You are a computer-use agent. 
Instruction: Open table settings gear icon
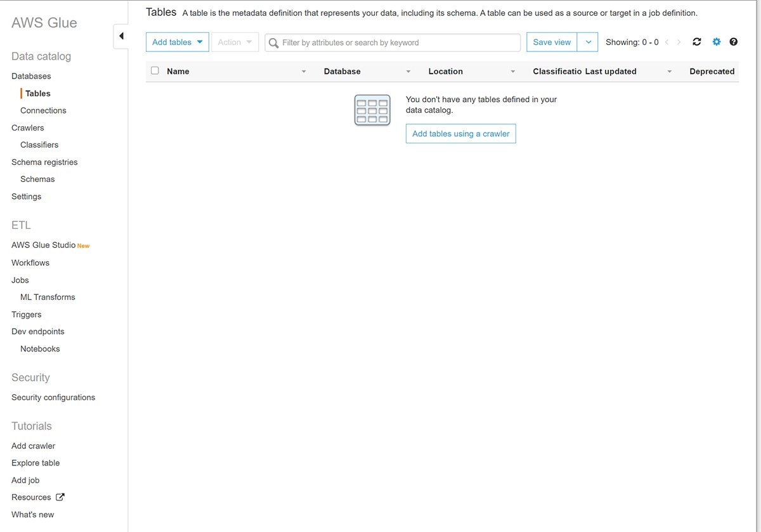[717, 42]
